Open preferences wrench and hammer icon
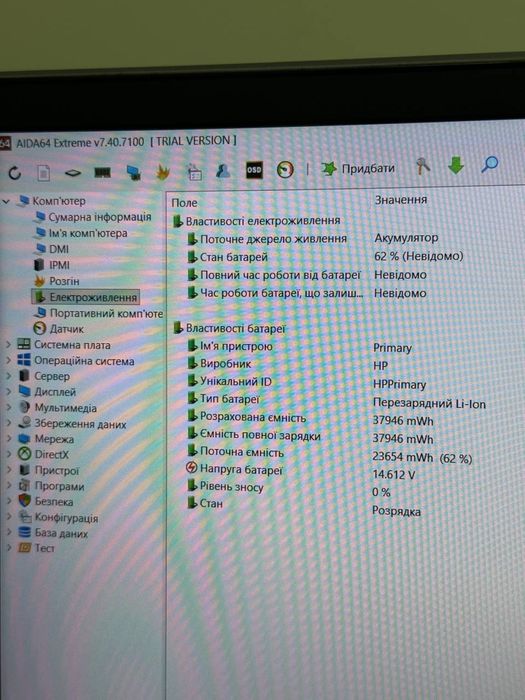The image size is (525, 700). tap(422, 166)
